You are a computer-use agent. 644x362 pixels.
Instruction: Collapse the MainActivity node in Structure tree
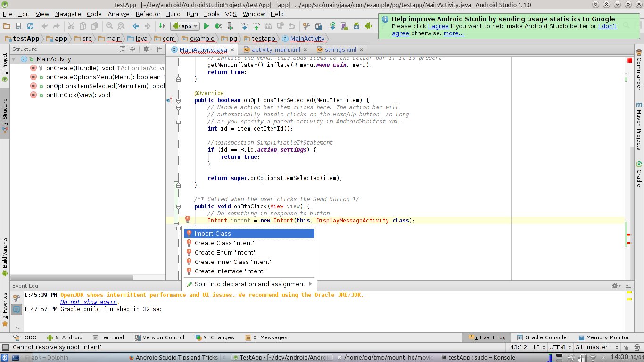pos(14,59)
